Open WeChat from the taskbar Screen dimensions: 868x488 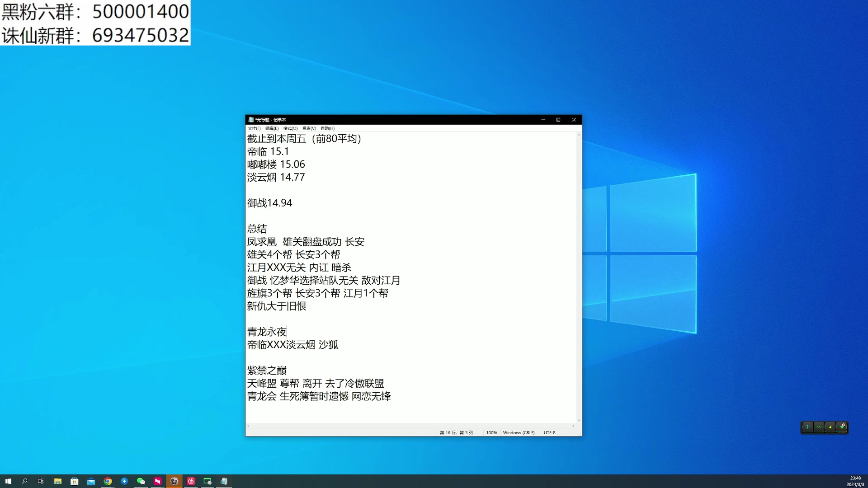tap(141, 481)
